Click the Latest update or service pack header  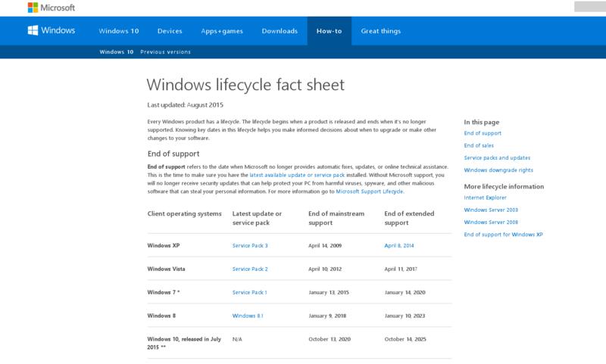click(x=257, y=218)
